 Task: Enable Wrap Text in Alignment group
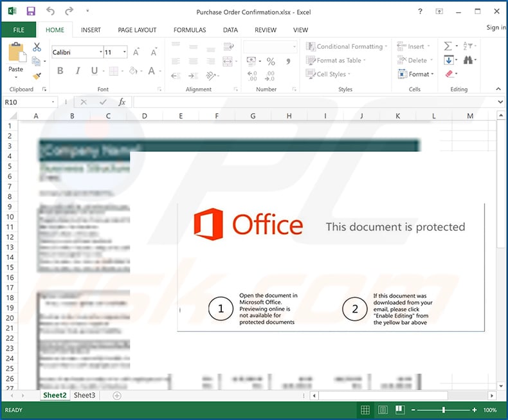(x=229, y=47)
